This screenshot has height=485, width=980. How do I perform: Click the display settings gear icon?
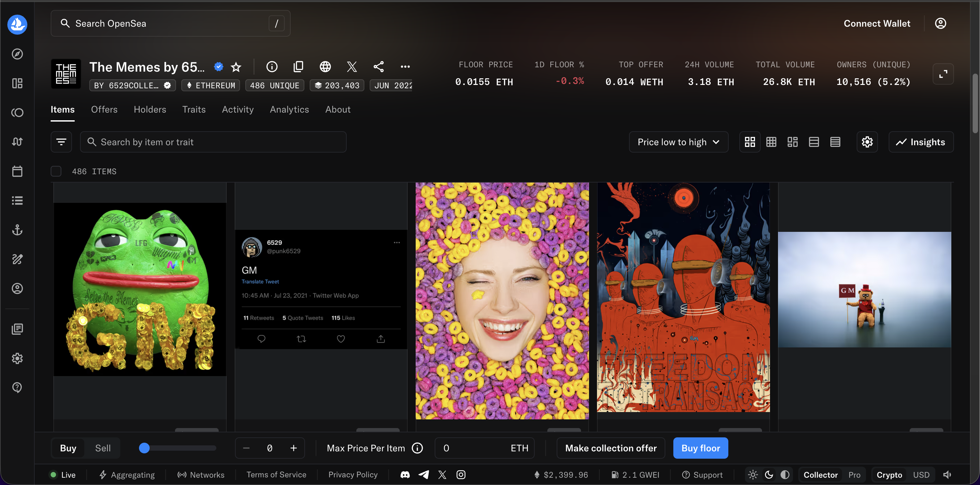[867, 142]
